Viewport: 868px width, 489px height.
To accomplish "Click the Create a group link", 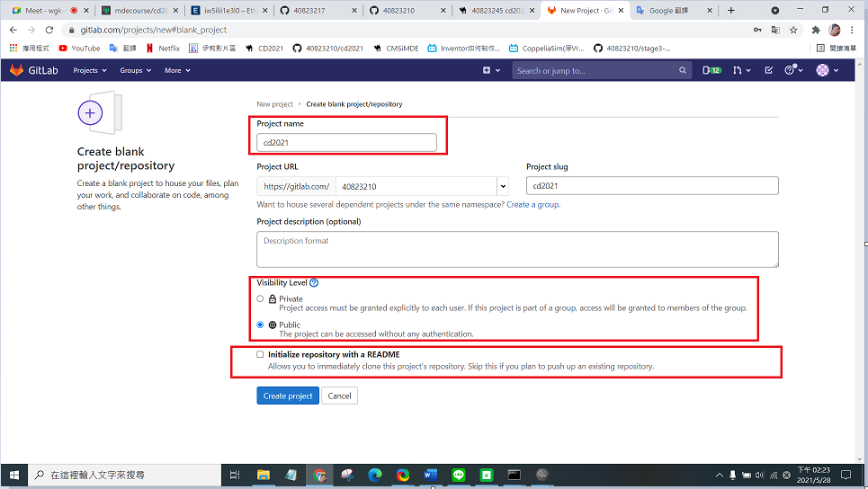I will [x=532, y=205].
